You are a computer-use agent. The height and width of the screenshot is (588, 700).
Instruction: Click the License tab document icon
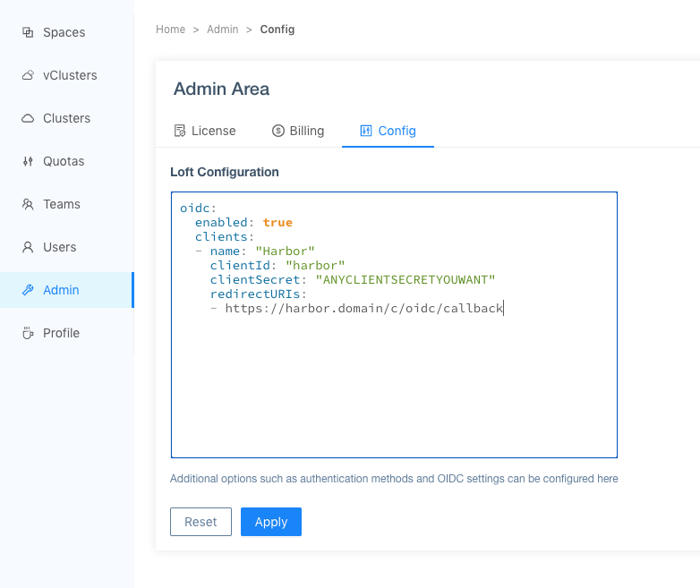(x=179, y=131)
